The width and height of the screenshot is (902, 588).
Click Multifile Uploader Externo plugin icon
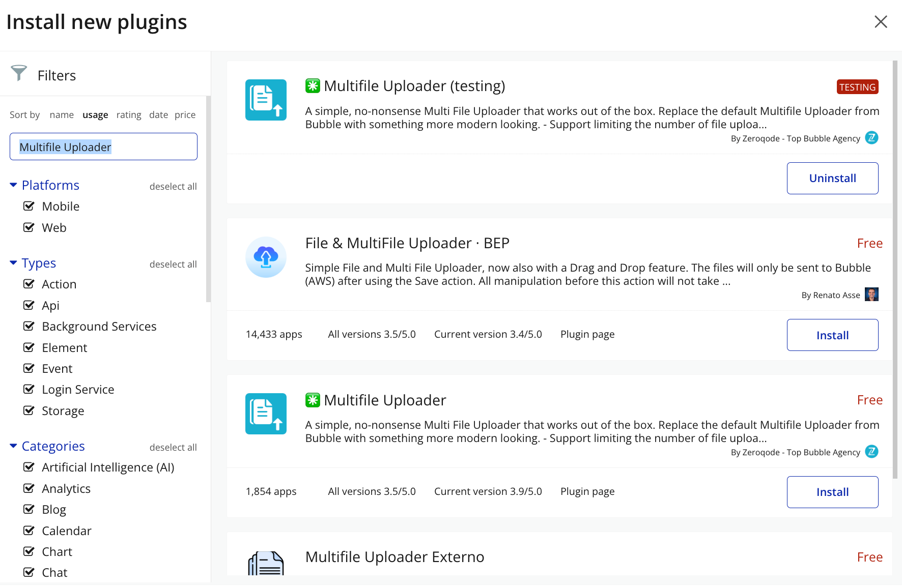coord(266,563)
